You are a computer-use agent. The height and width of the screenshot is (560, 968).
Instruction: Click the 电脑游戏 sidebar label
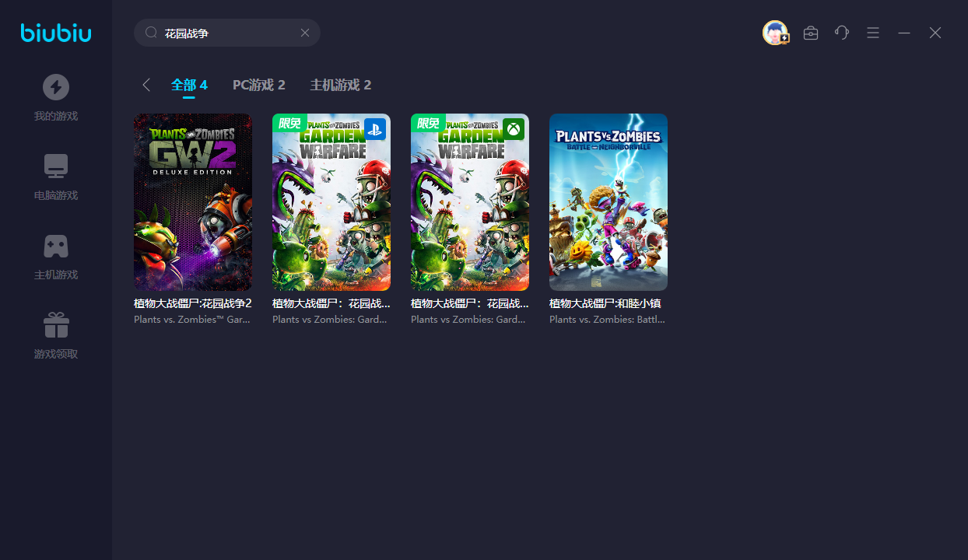56,195
